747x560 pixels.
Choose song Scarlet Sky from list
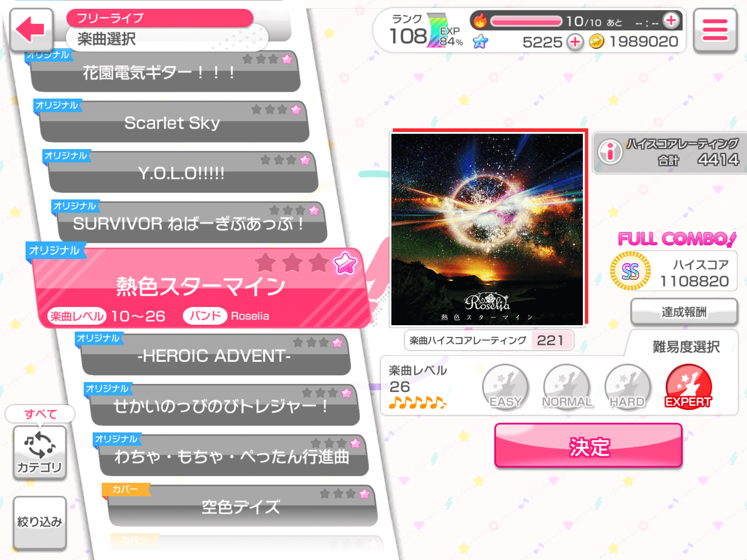tap(173, 122)
